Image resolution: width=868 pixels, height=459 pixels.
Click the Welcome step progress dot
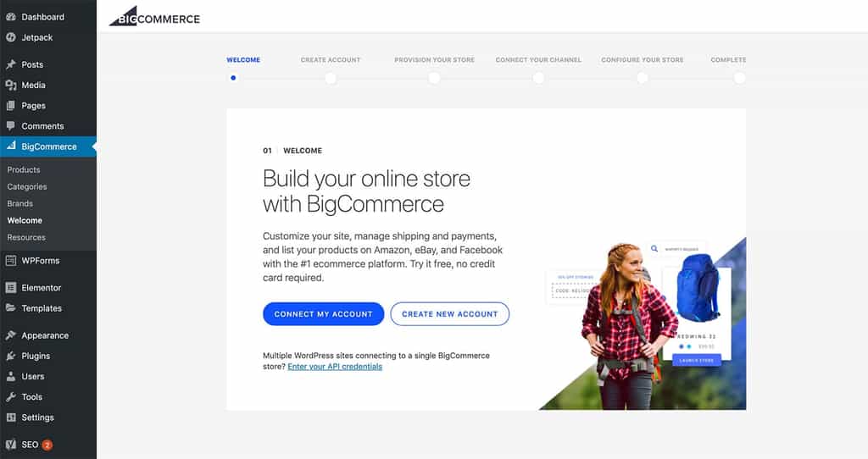[x=233, y=78]
